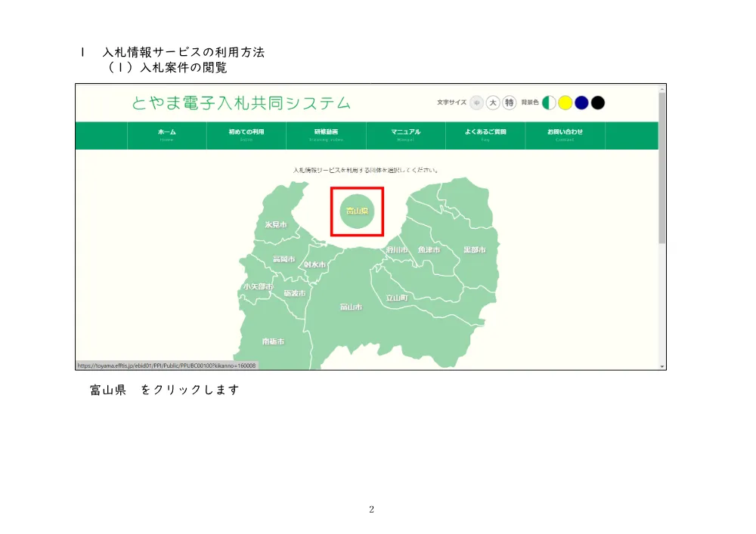Viewport: 756px width, 534px height.
Task: Choose the yellow background color
Action: coord(565,103)
